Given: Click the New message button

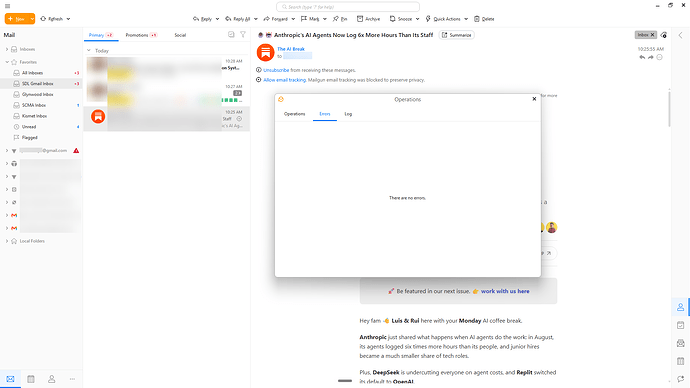Looking at the screenshot, I should click(x=17, y=19).
